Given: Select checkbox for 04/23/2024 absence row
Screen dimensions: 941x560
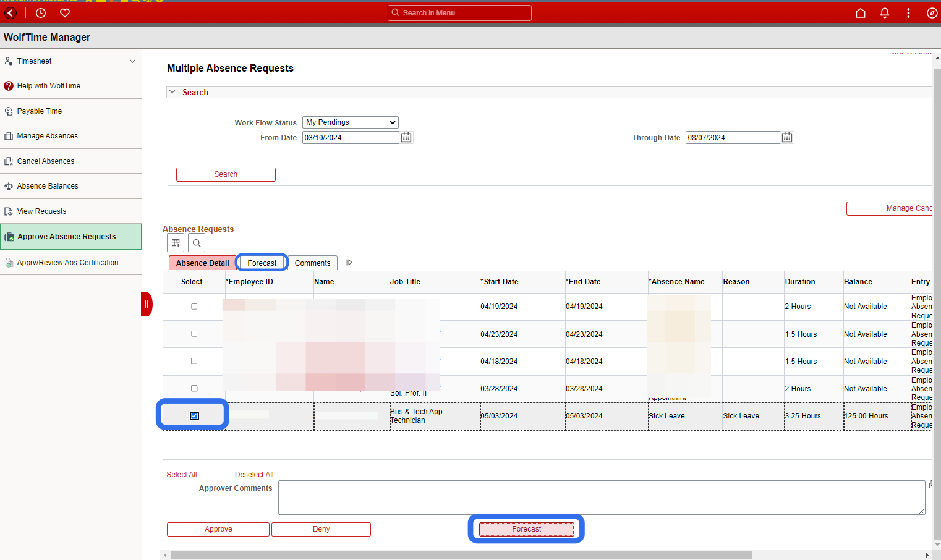Looking at the screenshot, I should 194,334.
